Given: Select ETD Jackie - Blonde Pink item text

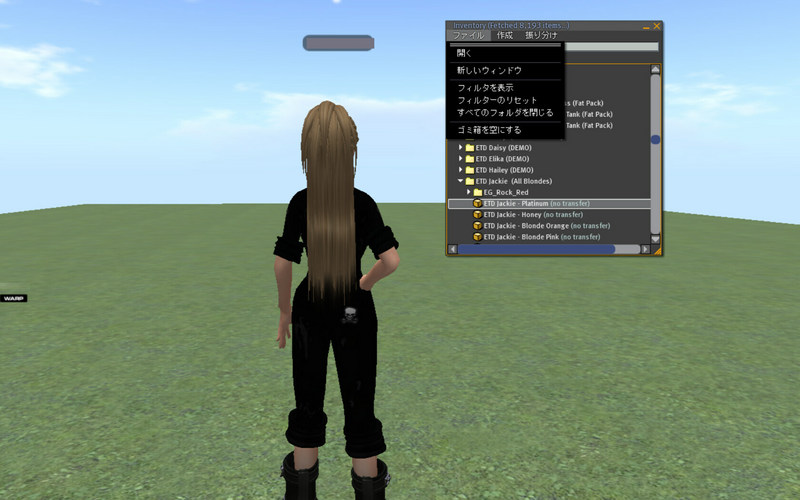Looking at the screenshot, I should (542, 237).
